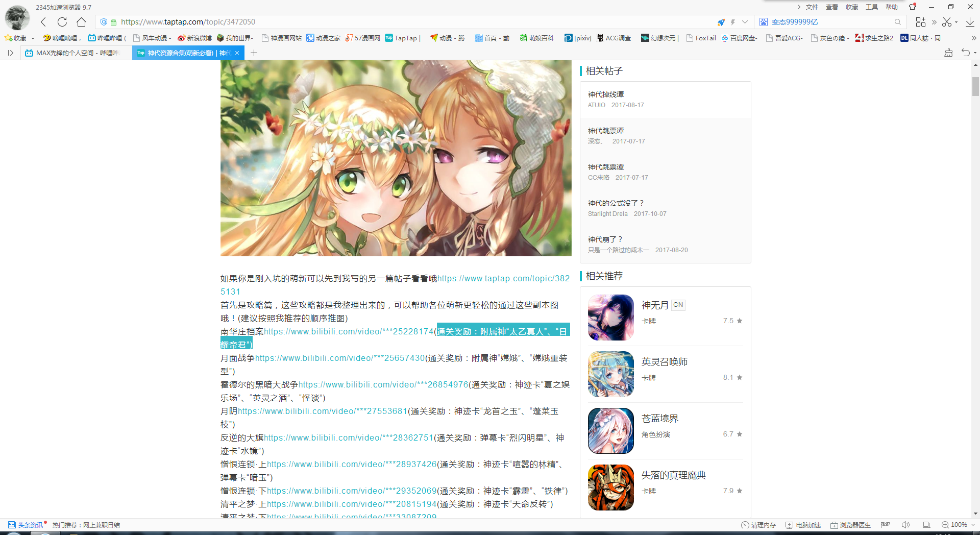Open the 文件 menu
The image size is (980, 535).
click(x=812, y=7)
